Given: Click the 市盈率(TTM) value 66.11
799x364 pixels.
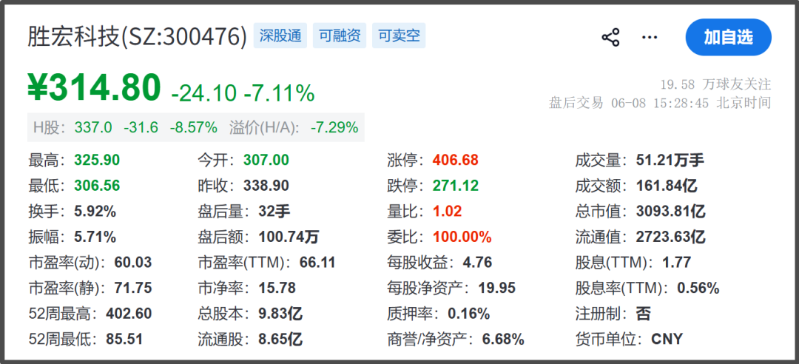Looking at the screenshot, I should pyautogui.click(x=317, y=263).
